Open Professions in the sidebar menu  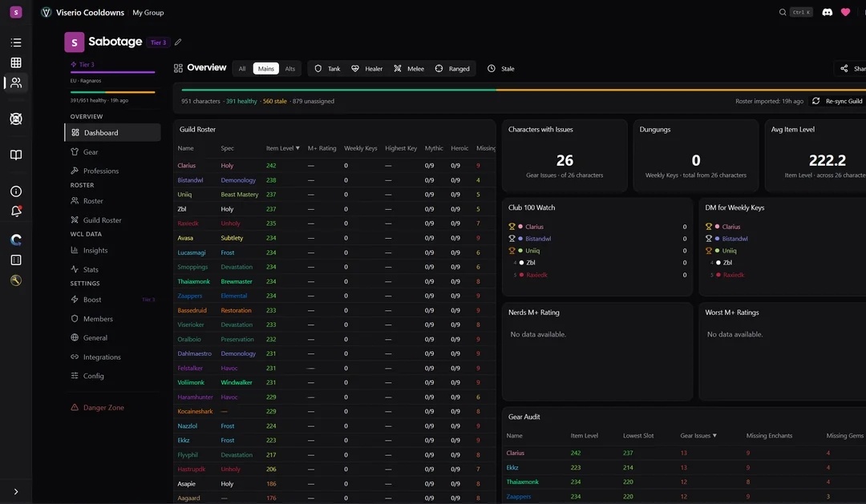coord(100,171)
